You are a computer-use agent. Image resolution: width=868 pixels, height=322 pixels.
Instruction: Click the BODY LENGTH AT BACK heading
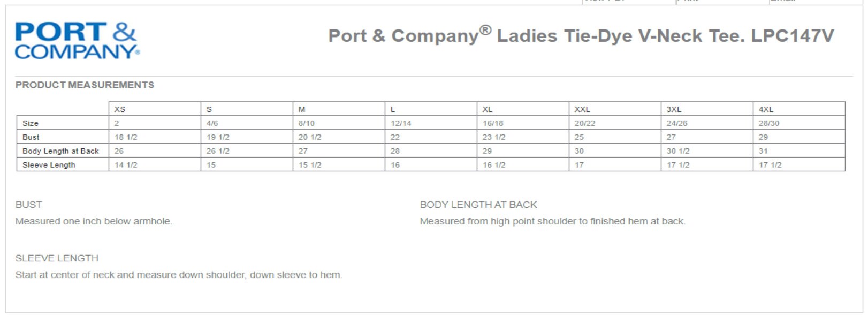(x=478, y=205)
